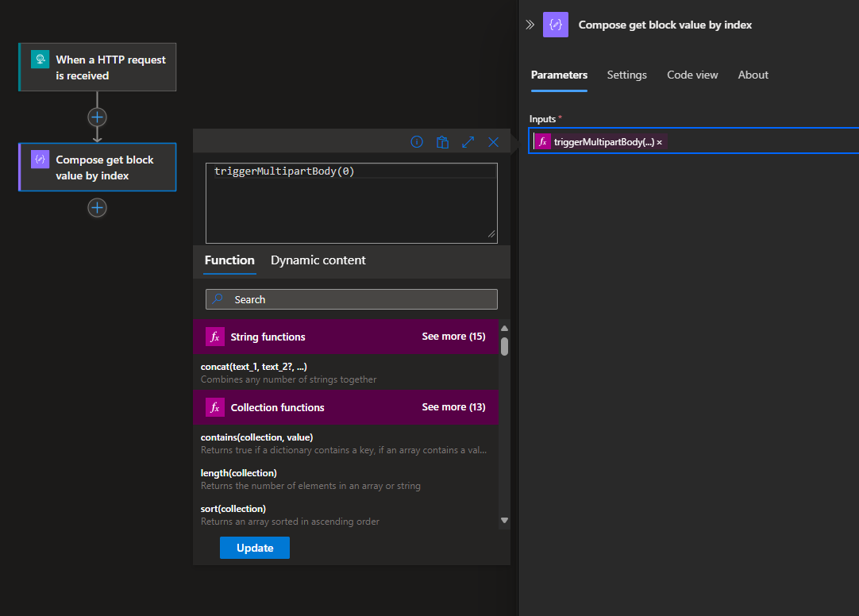See more String functions (15)

(453, 337)
